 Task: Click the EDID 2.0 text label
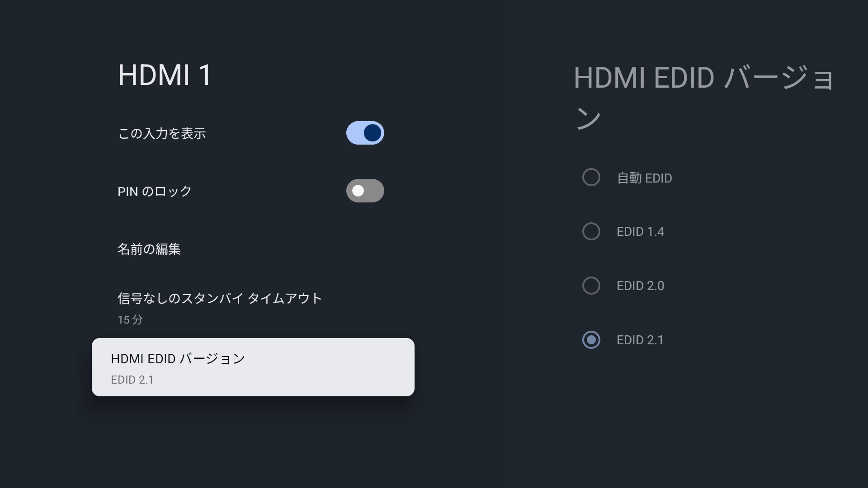[640, 286]
